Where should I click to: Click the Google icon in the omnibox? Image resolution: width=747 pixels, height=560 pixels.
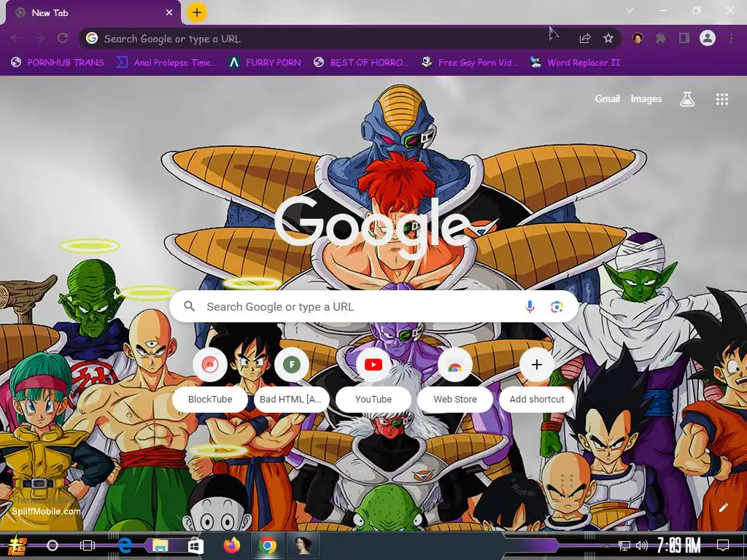pos(92,38)
